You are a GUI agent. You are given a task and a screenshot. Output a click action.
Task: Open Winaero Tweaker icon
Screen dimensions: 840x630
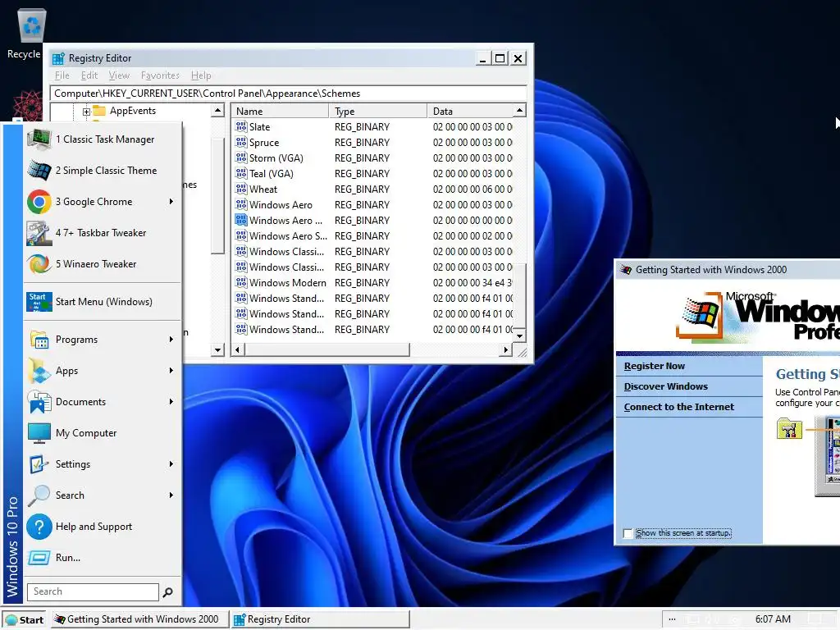coord(39,264)
